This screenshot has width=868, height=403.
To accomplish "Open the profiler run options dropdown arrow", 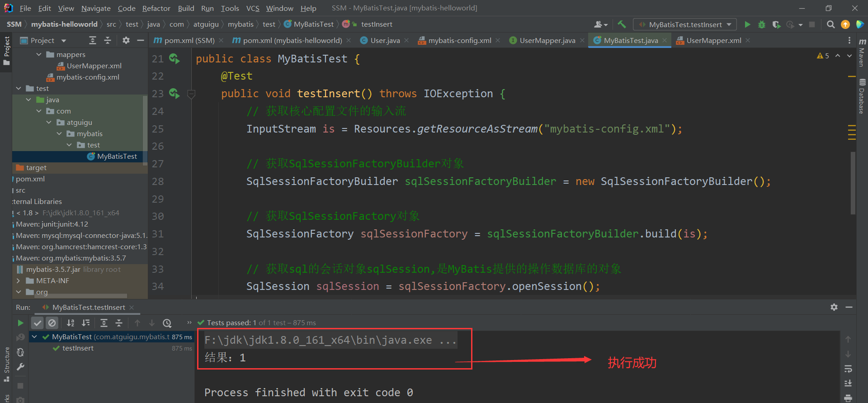I will 801,25.
